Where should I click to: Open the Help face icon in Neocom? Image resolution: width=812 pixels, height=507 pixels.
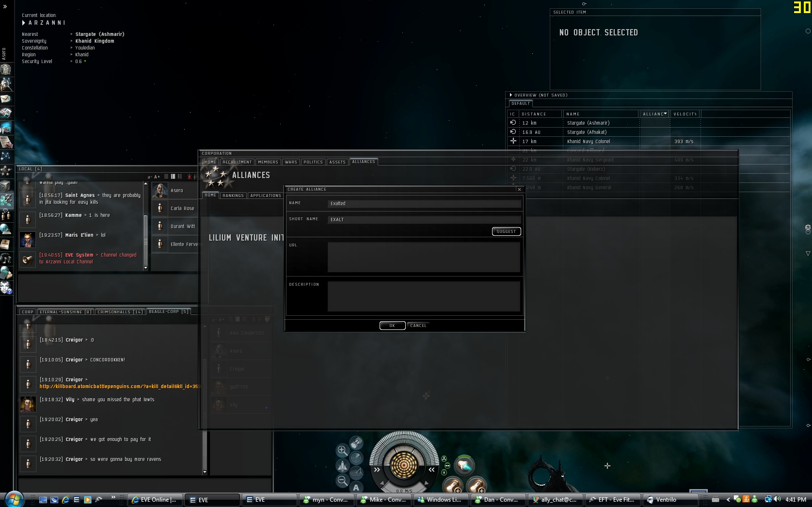[6, 287]
